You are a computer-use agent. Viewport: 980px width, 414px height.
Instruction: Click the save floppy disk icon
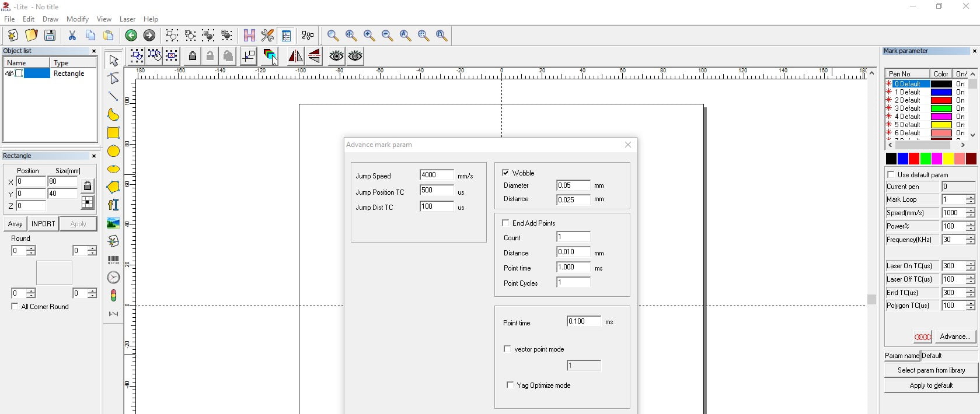coord(50,36)
